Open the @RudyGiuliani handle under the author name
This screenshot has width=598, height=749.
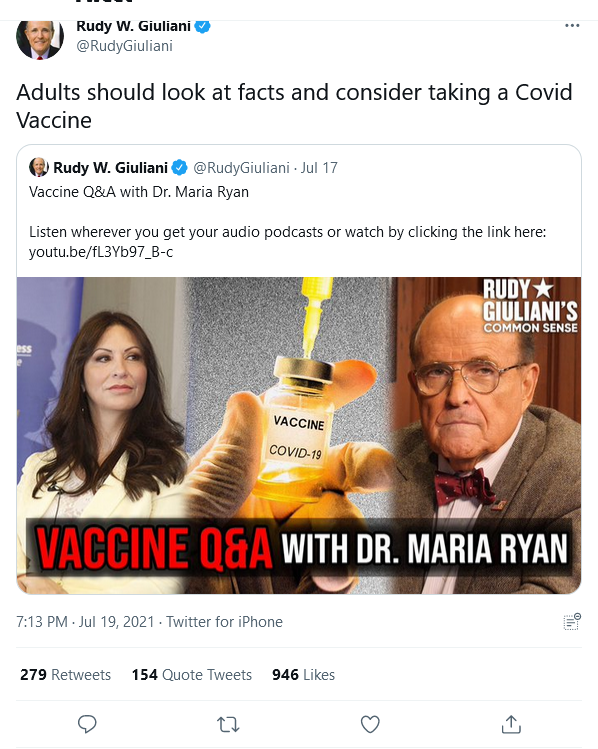(x=124, y=46)
